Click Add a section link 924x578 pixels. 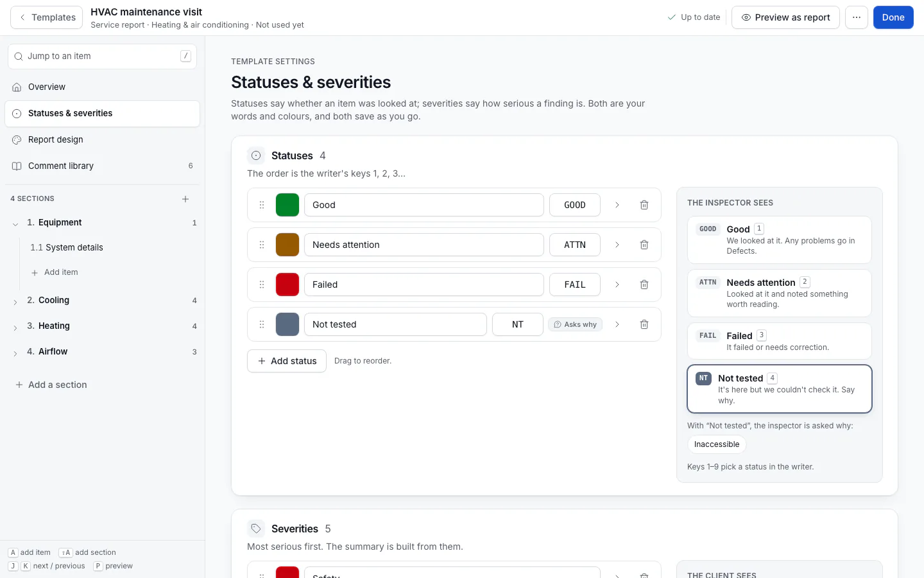tap(51, 385)
